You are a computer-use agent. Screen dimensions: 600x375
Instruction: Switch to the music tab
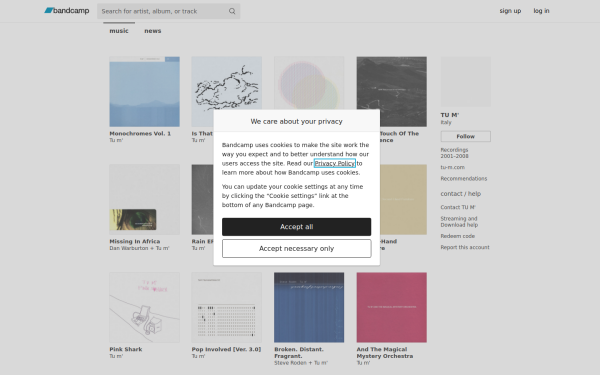click(x=119, y=31)
